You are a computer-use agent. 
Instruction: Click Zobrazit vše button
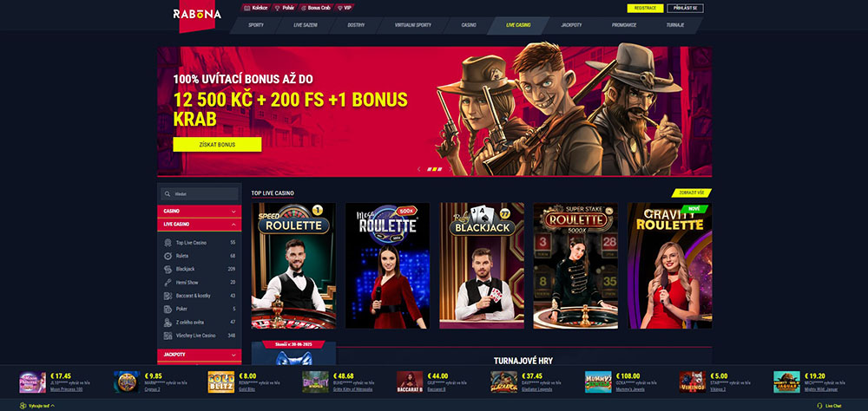tap(692, 193)
